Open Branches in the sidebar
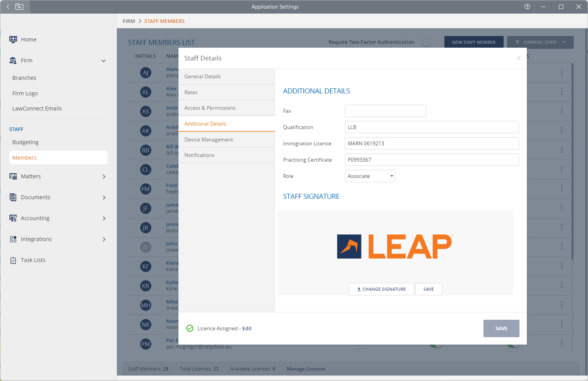The image size is (588, 381). [24, 78]
